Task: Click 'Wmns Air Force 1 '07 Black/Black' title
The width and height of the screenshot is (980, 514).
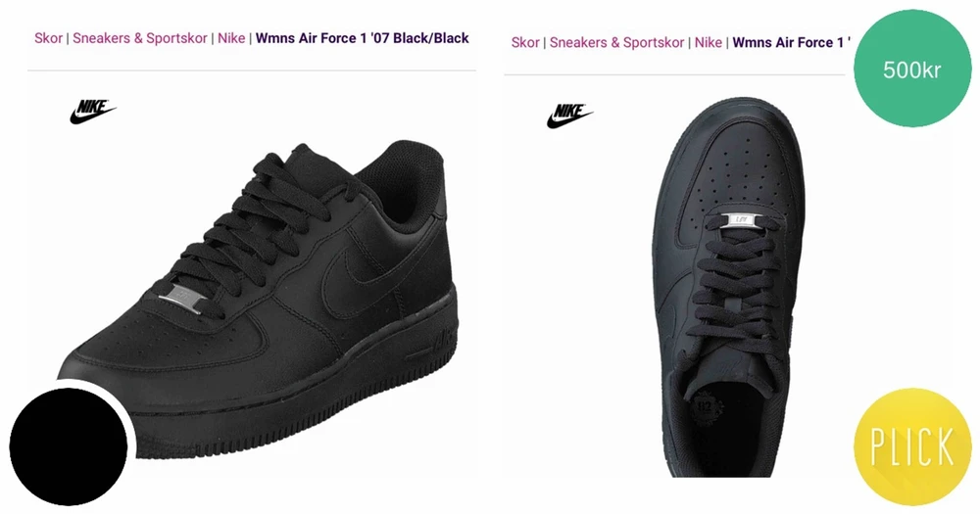Action: [363, 38]
